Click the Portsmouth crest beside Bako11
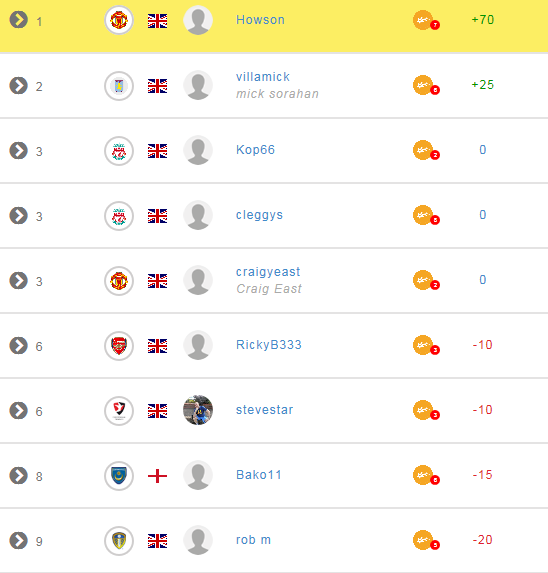The width and height of the screenshot is (548, 573). pos(119,476)
